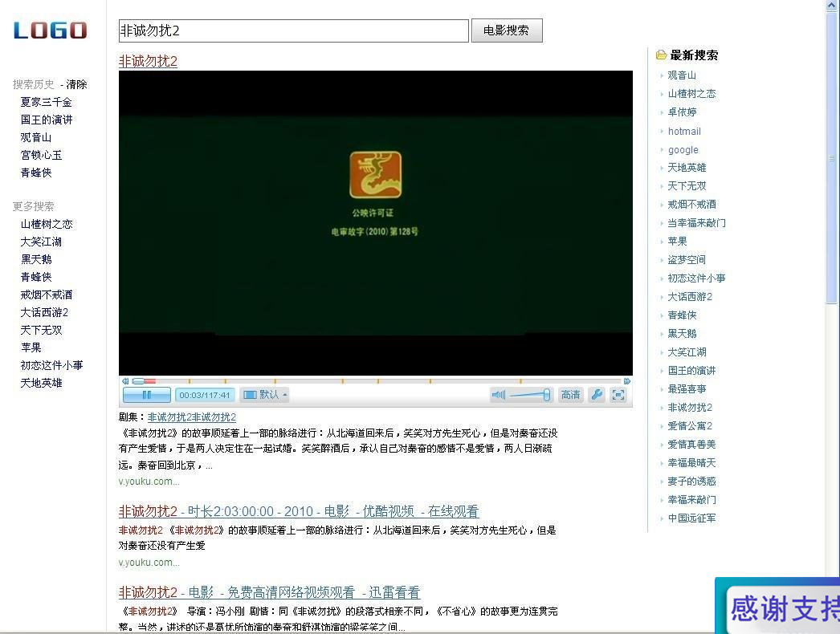Click the fast-forward arrow icon on seek bar
Image resolution: width=840 pixels, height=634 pixels.
pos(626,381)
